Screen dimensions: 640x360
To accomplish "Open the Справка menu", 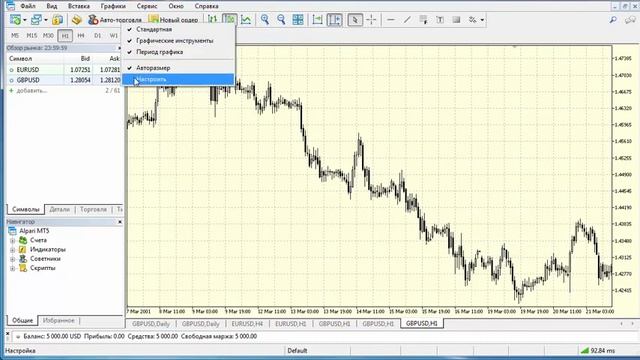I will tap(206, 6).
